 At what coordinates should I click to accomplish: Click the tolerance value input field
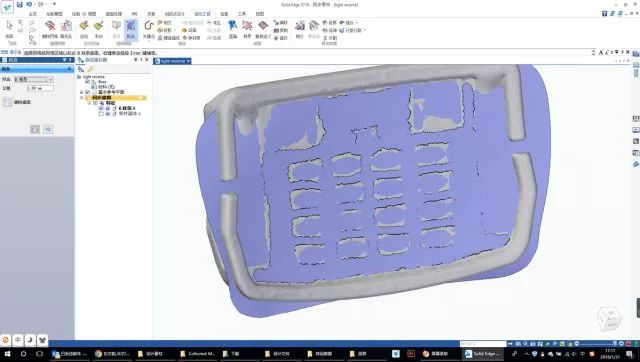point(40,88)
